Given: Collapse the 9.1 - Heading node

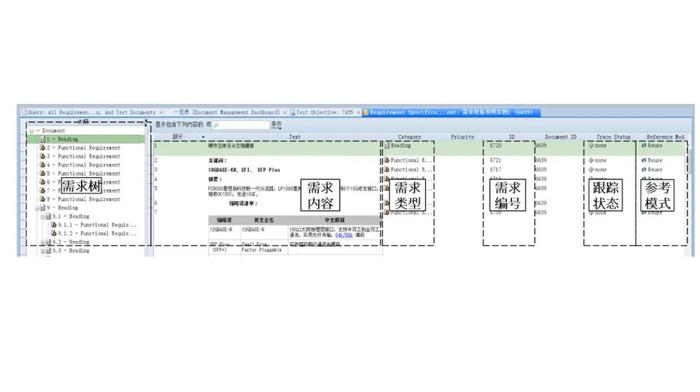Looking at the screenshot, I should tap(43, 217).
